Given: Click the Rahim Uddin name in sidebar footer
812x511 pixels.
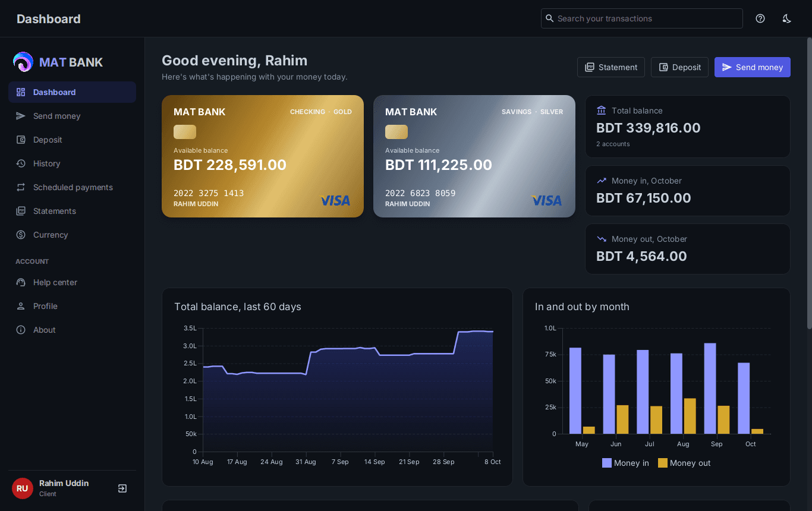Looking at the screenshot, I should point(64,483).
